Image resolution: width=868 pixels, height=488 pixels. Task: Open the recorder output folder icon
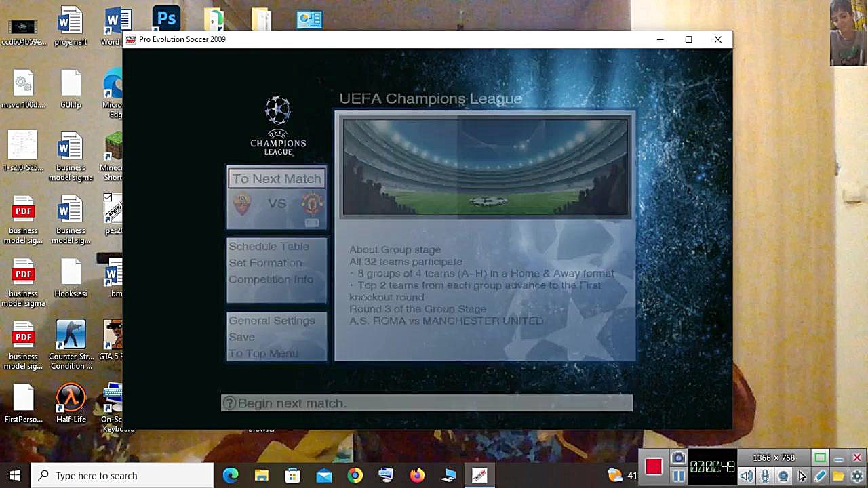[838, 476]
